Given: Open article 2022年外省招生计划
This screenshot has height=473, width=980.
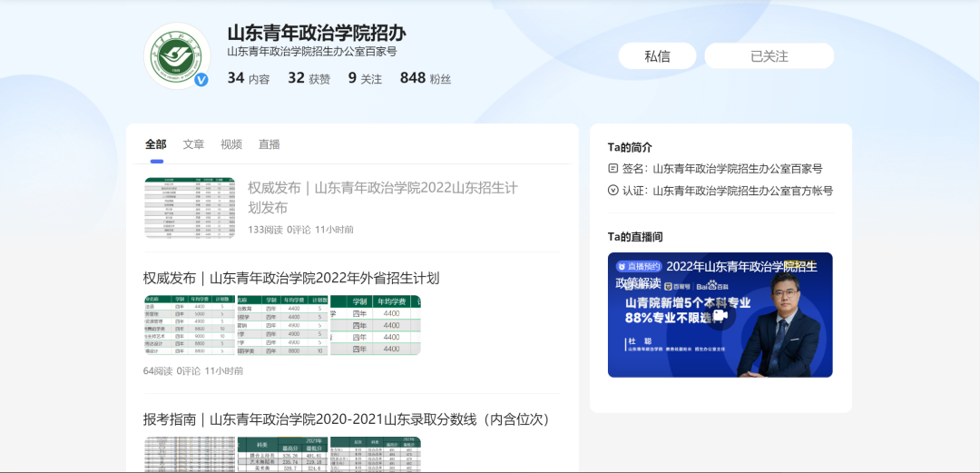Looking at the screenshot, I should (291, 278).
